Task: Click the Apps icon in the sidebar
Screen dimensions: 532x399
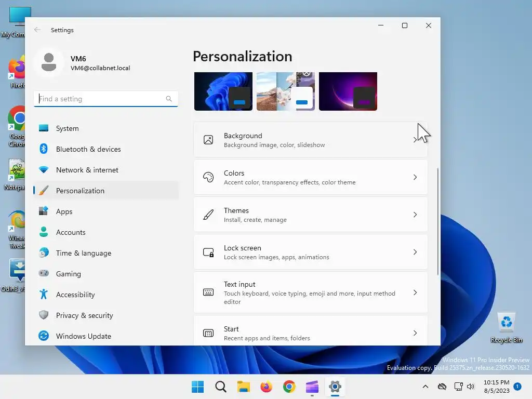Action: click(x=44, y=211)
